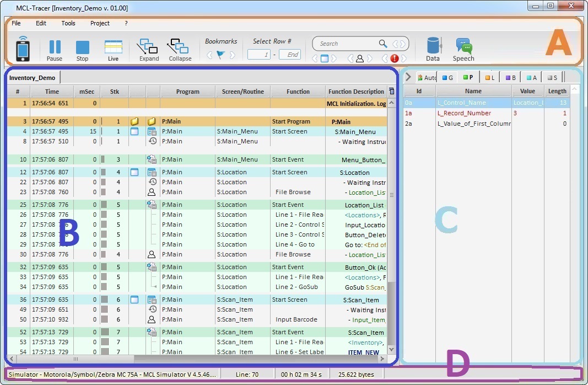This screenshot has height=385, width=588.
Task: Switch to the G variables tab
Action: [447, 78]
